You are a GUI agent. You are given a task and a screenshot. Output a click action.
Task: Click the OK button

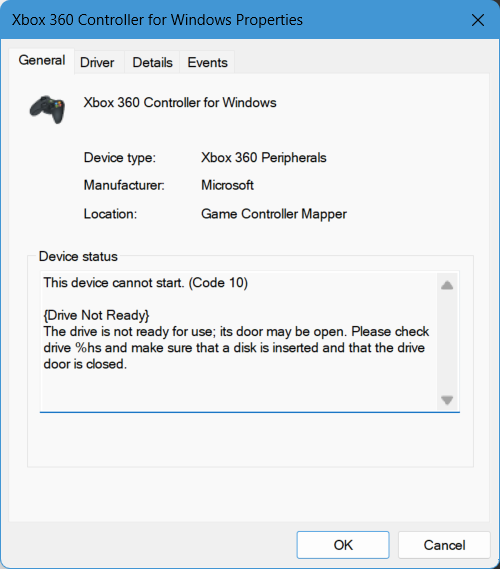(343, 545)
